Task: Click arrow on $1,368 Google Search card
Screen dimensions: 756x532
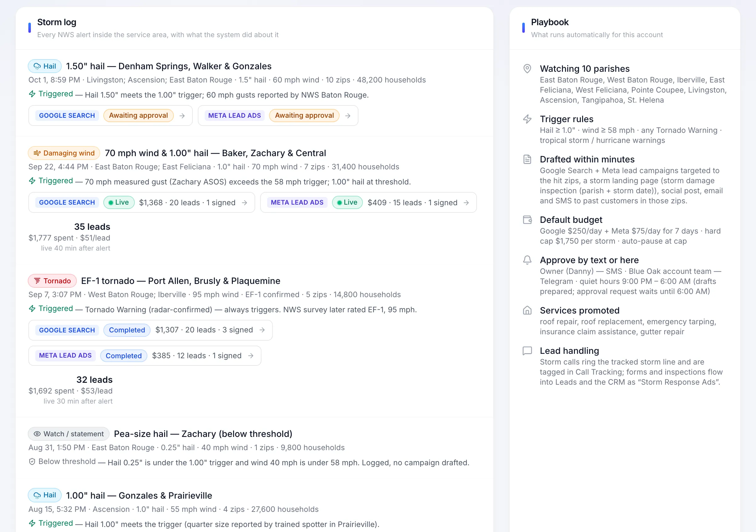Action: (244, 203)
